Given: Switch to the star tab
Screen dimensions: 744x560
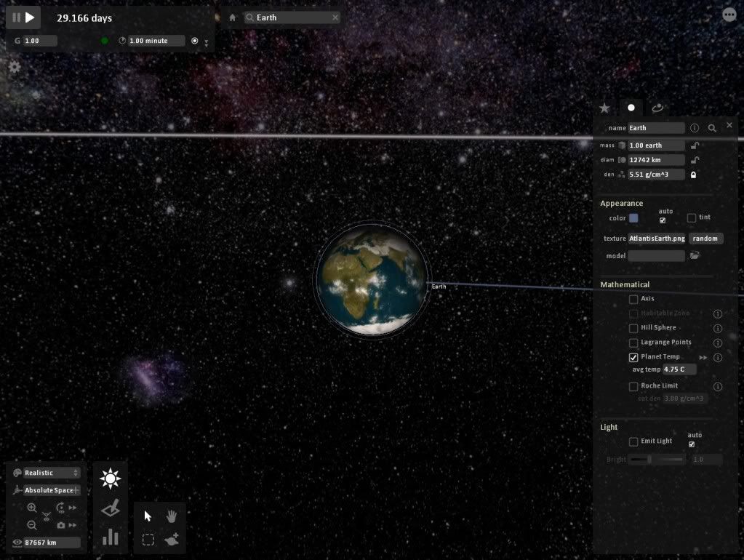Looking at the screenshot, I should coord(604,108).
